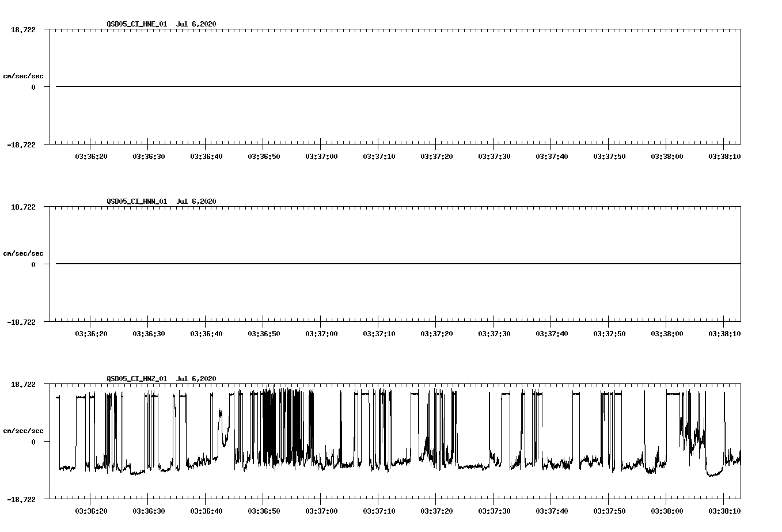Click the -18.722 lower limit on HNE chart
This screenshot has width=782, height=532.
[x=21, y=145]
